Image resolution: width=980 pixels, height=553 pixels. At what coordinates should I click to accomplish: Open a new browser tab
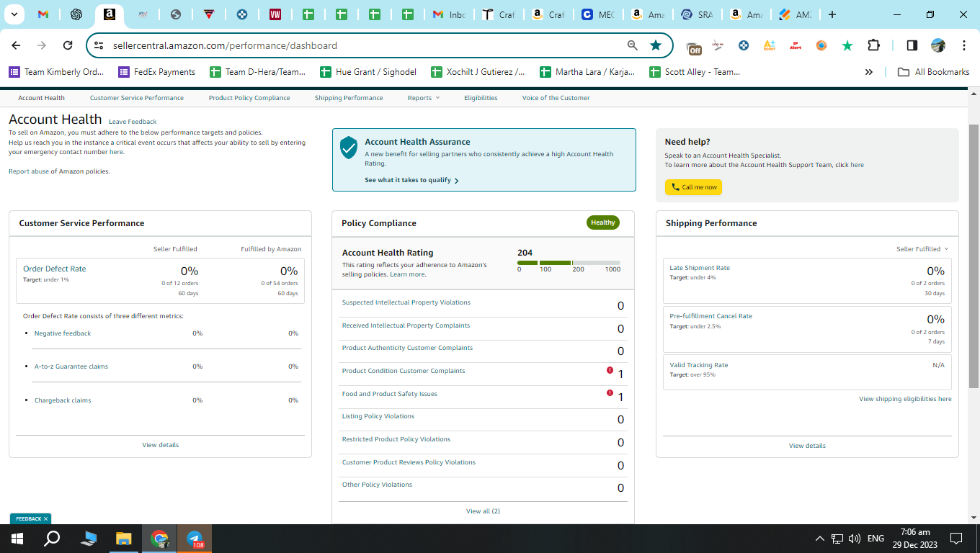(832, 14)
